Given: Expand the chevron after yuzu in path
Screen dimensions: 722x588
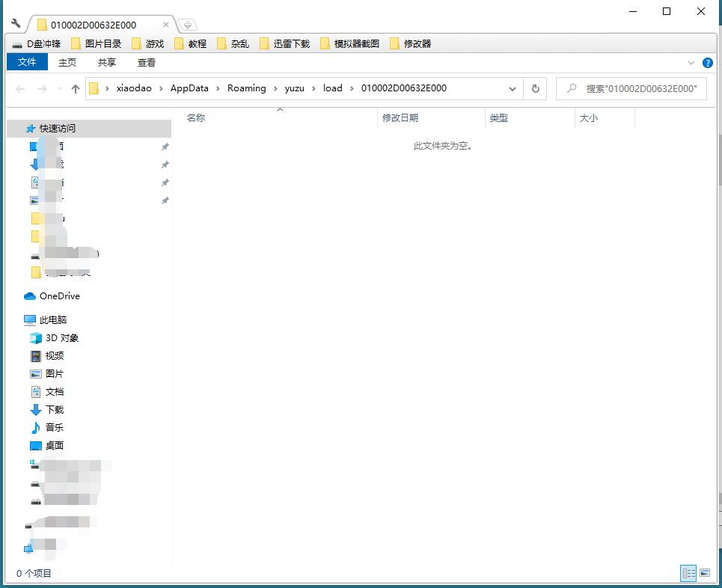Looking at the screenshot, I should [313, 88].
